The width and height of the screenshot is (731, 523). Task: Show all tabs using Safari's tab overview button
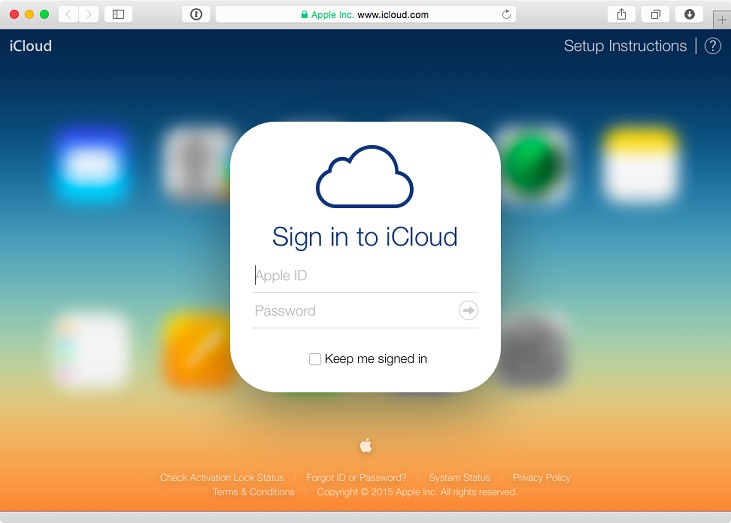coord(655,14)
